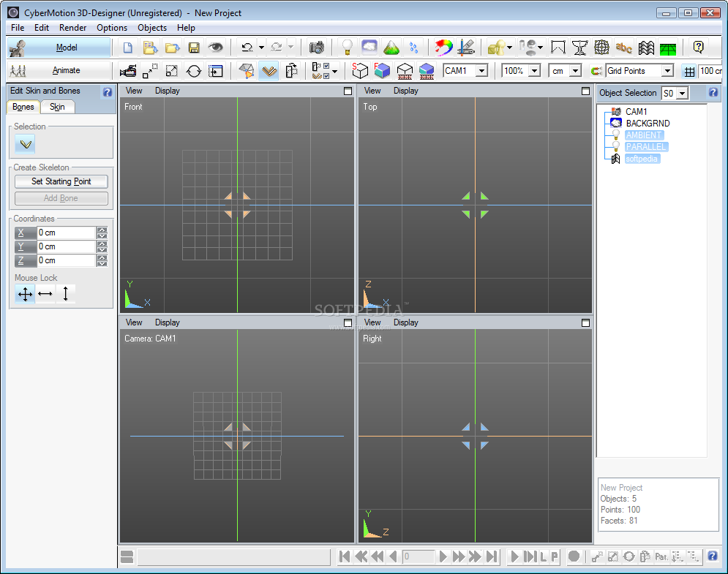
Task: Click the record keyframe circle button
Action: (574, 556)
